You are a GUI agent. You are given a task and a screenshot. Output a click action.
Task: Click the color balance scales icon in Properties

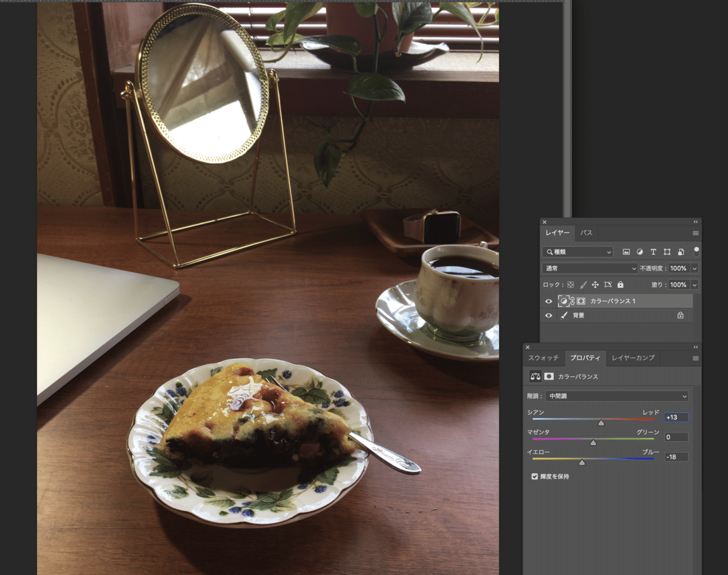[x=535, y=376]
